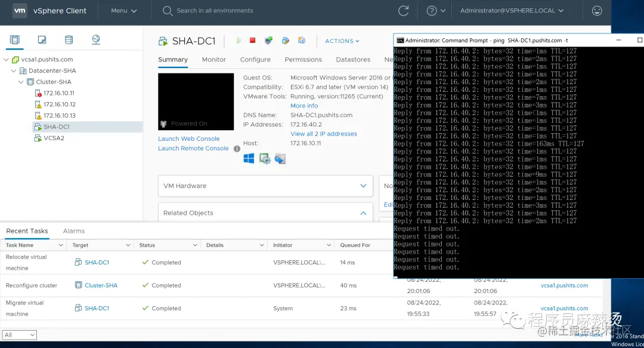The height and width of the screenshot is (348, 644).
Task: Click the info icon beside Launch Remote Console
Action: (x=237, y=149)
